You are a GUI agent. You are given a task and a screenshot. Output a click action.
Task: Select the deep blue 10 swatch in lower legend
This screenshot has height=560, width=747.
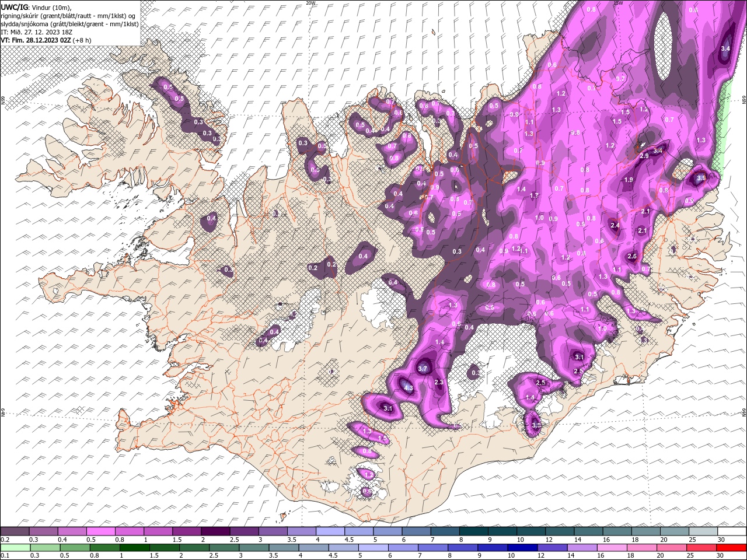click(522, 547)
